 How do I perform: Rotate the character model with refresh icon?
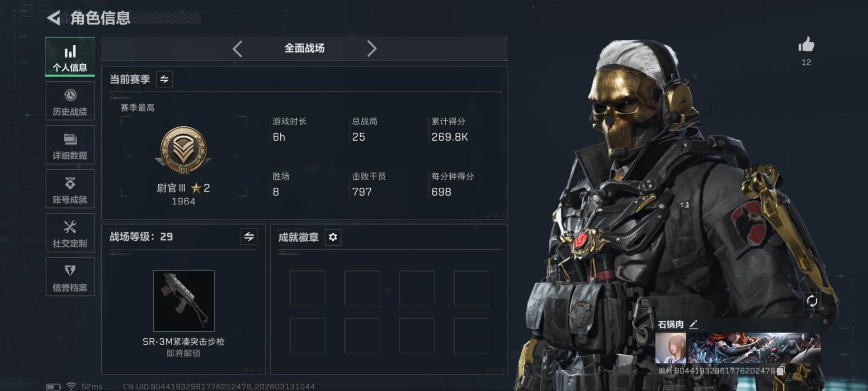(x=812, y=301)
